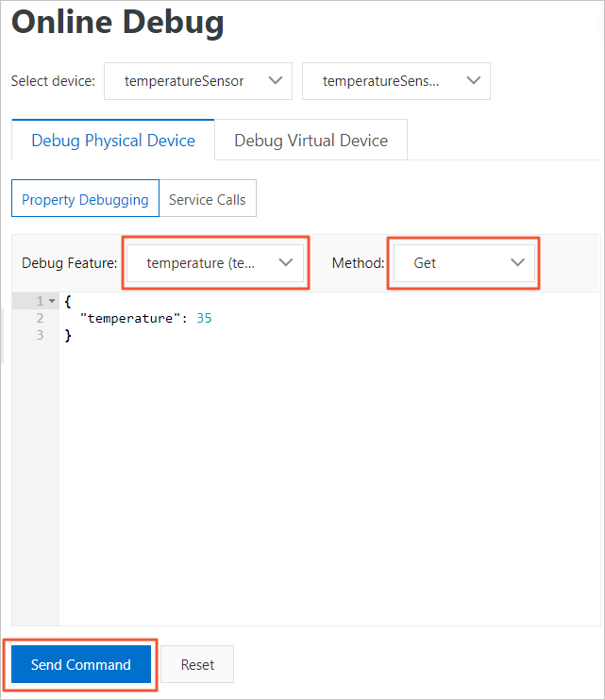Select the Service Calls tab

(x=208, y=199)
